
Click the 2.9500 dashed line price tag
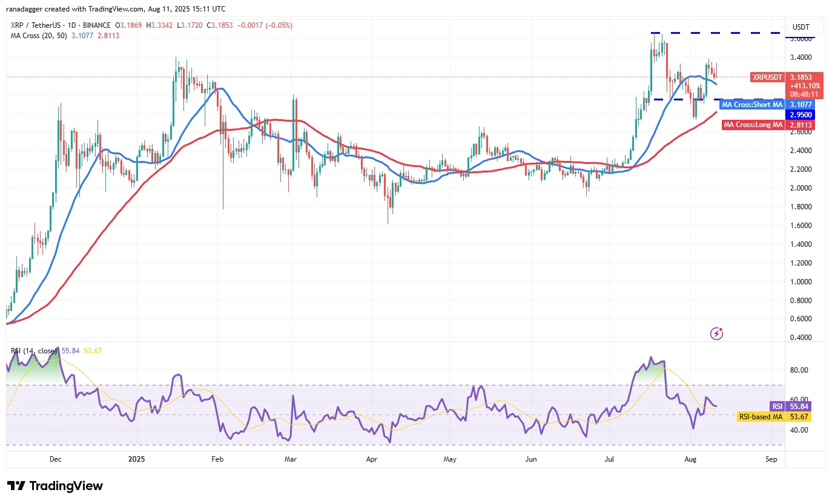point(800,115)
